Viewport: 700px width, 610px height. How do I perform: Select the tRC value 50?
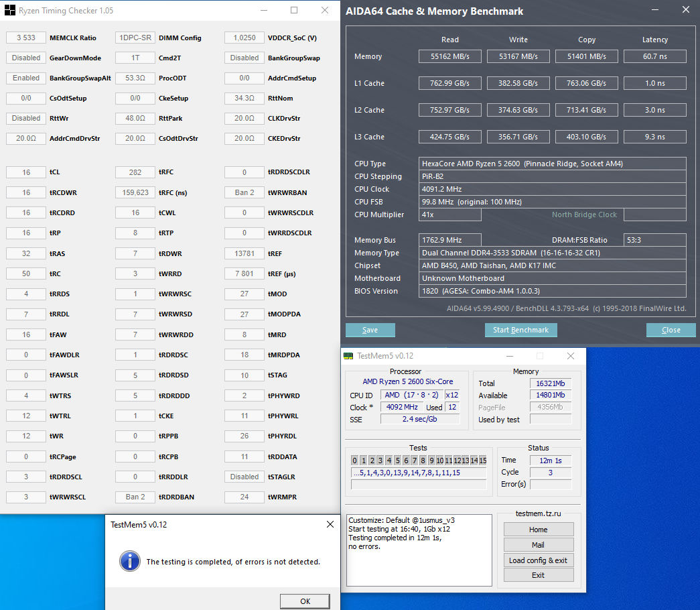click(26, 273)
